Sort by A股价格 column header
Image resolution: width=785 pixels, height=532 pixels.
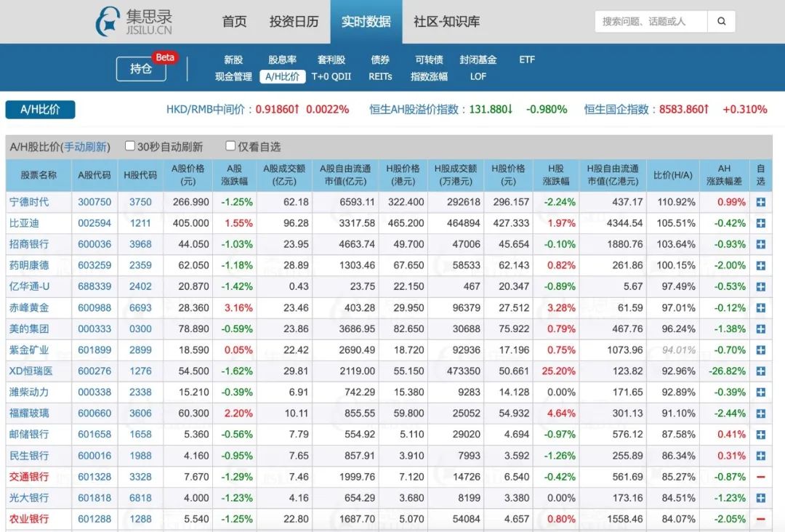[188, 174]
